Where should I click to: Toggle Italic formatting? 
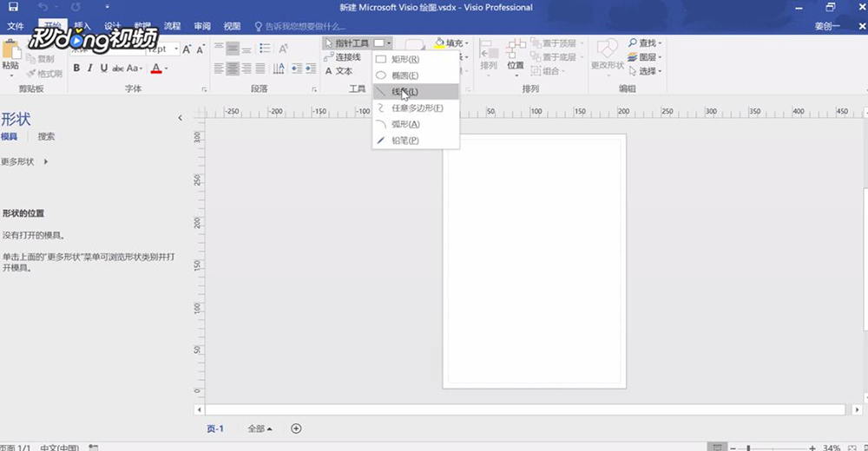pyautogui.click(x=89, y=68)
